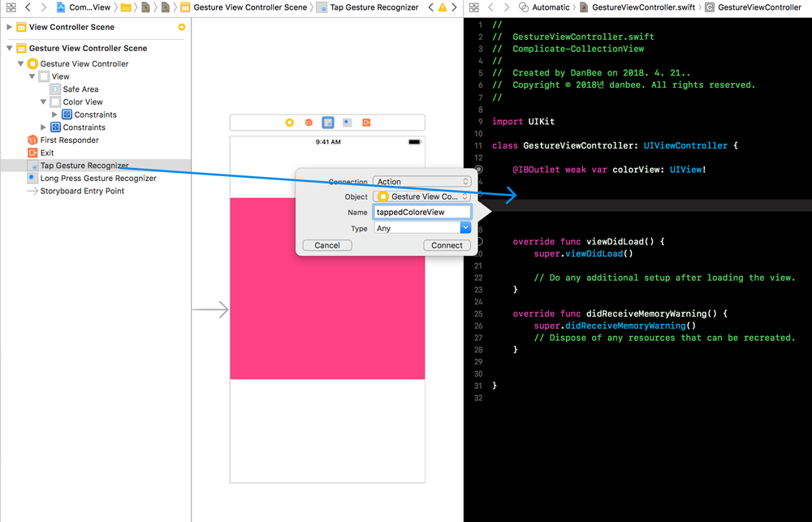Image resolution: width=812 pixels, height=522 pixels.
Task: Open the assistant editor related items grid icon
Action: 474,7
